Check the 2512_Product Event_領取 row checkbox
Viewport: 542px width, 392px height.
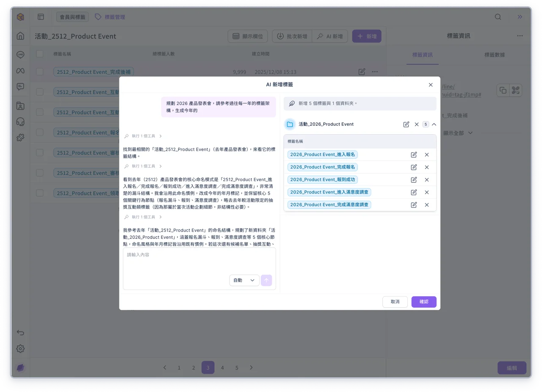coord(40,193)
